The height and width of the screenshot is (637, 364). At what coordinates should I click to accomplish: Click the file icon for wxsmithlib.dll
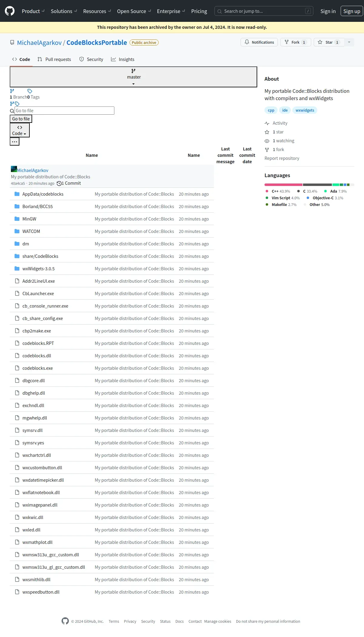pyautogui.click(x=17, y=579)
